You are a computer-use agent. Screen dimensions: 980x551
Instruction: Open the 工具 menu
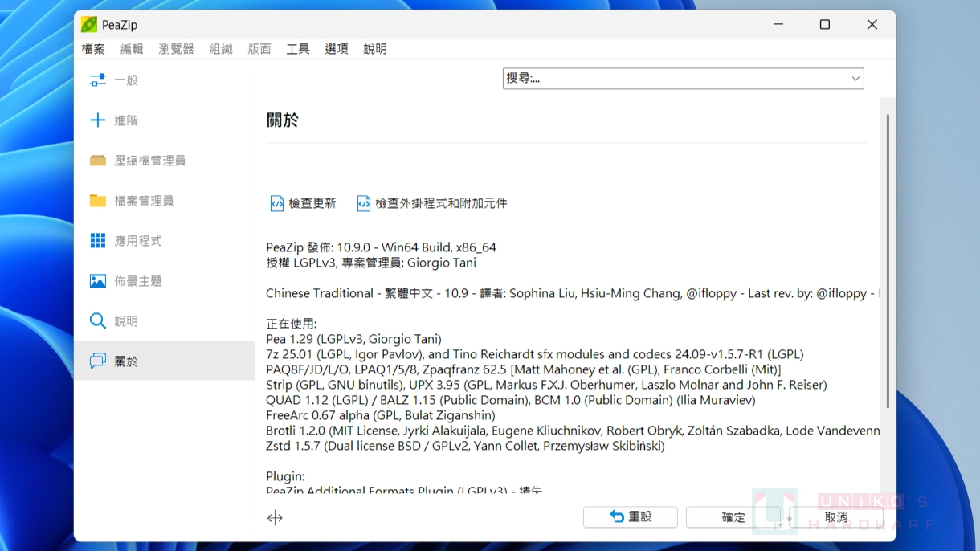click(x=298, y=49)
